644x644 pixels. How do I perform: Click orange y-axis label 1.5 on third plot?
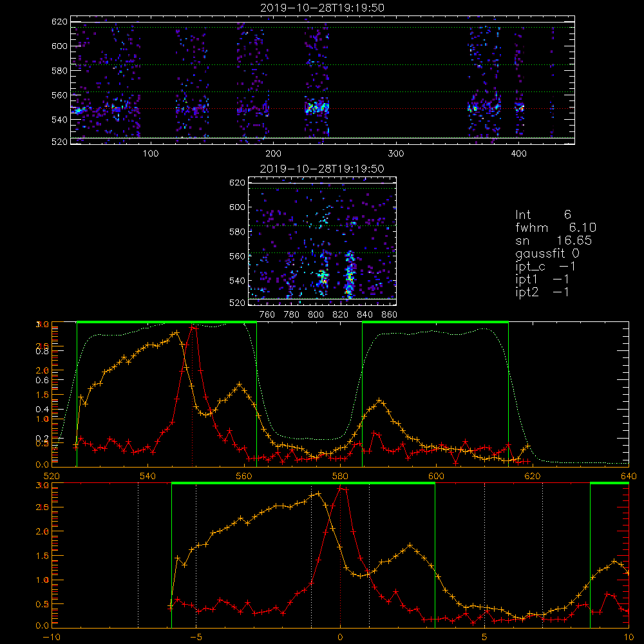click(43, 395)
